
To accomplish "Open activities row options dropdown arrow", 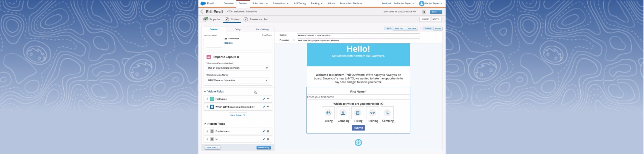I will [x=268, y=107].
